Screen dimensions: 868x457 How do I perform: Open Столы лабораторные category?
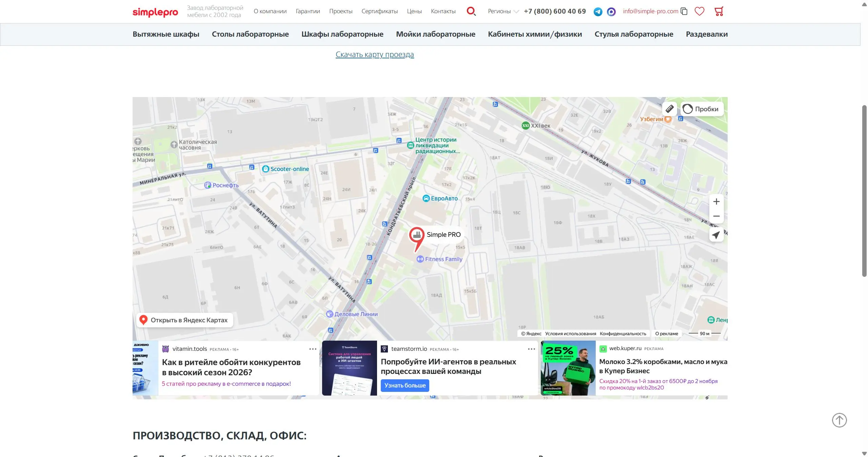pyautogui.click(x=250, y=34)
